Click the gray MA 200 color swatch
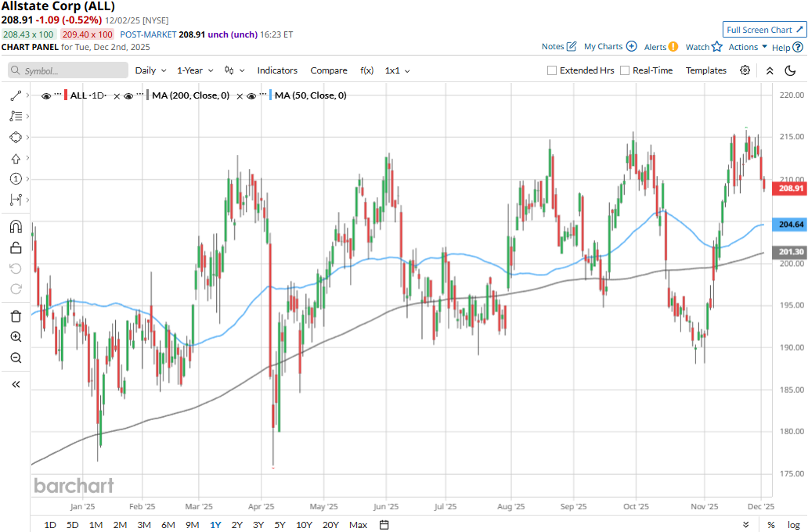 [x=147, y=95]
